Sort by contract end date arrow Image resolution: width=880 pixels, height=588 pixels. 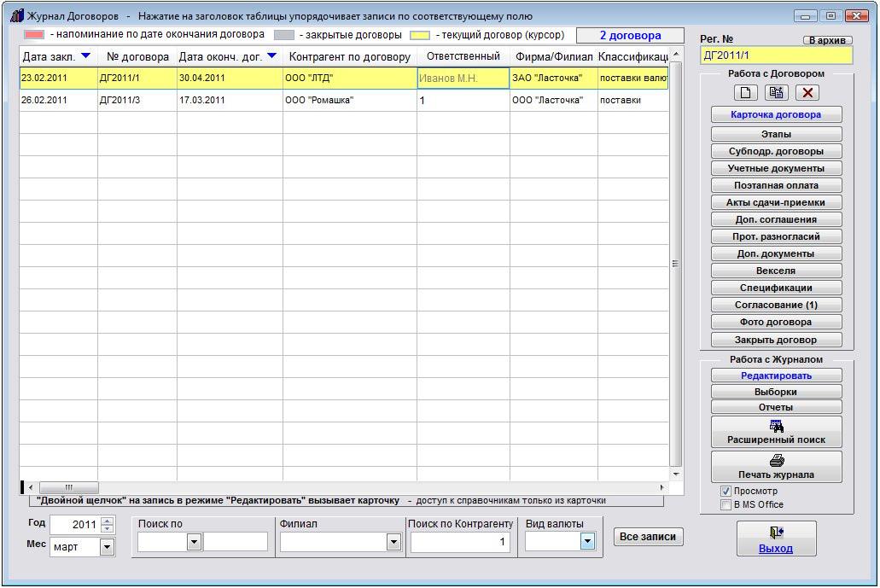[x=271, y=56]
